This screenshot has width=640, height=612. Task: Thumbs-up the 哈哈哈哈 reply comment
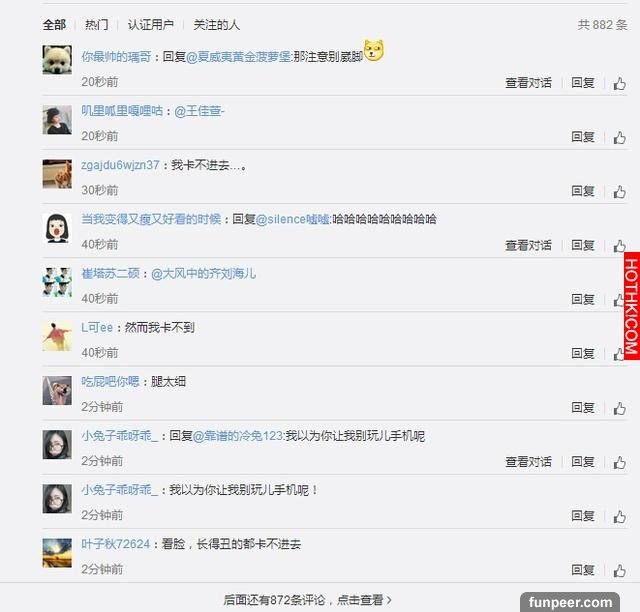click(x=619, y=246)
